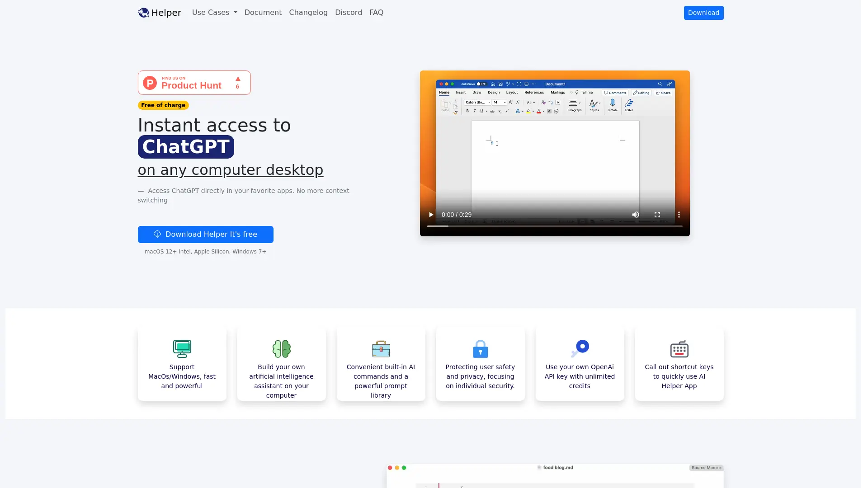
Task: Go to the Document page
Action: click(263, 13)
